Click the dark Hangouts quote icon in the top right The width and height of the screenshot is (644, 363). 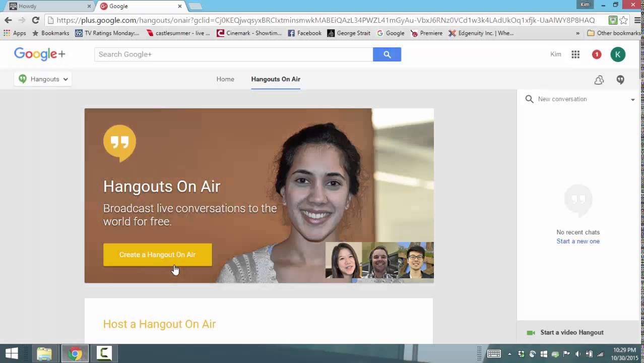pyautogui.click(x=620, y=80)
